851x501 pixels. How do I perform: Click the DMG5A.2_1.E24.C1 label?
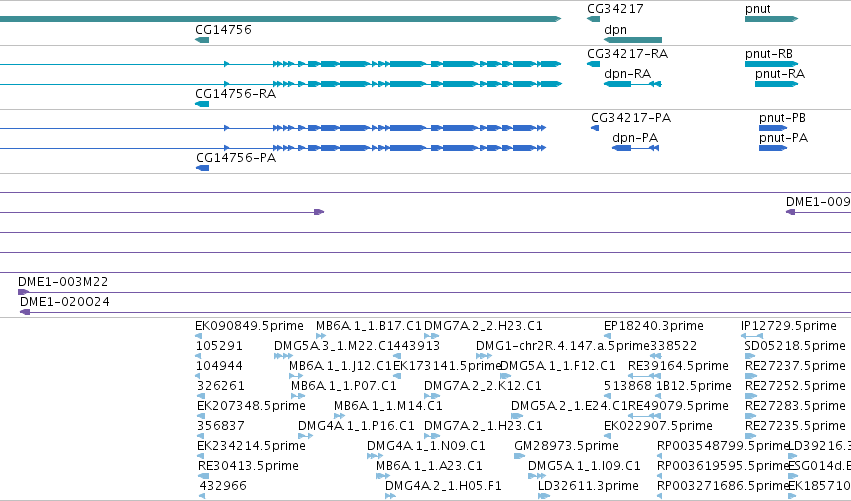tap(569, 406)
